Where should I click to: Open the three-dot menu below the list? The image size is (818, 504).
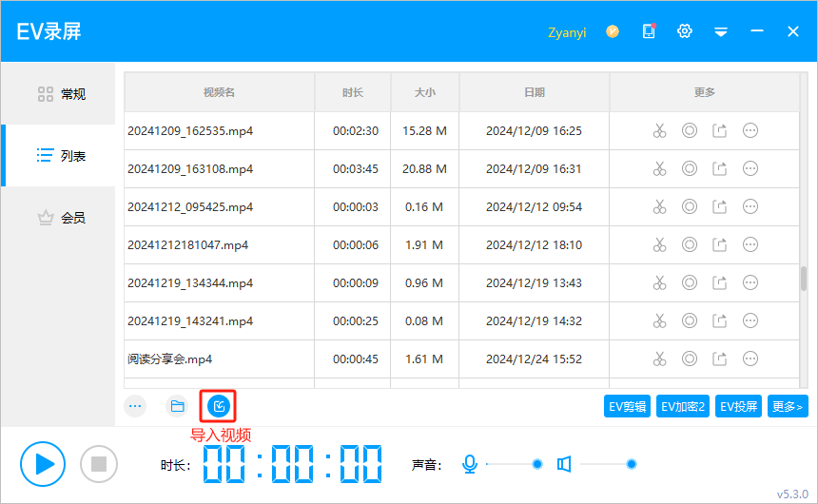[x=135, y=406]
